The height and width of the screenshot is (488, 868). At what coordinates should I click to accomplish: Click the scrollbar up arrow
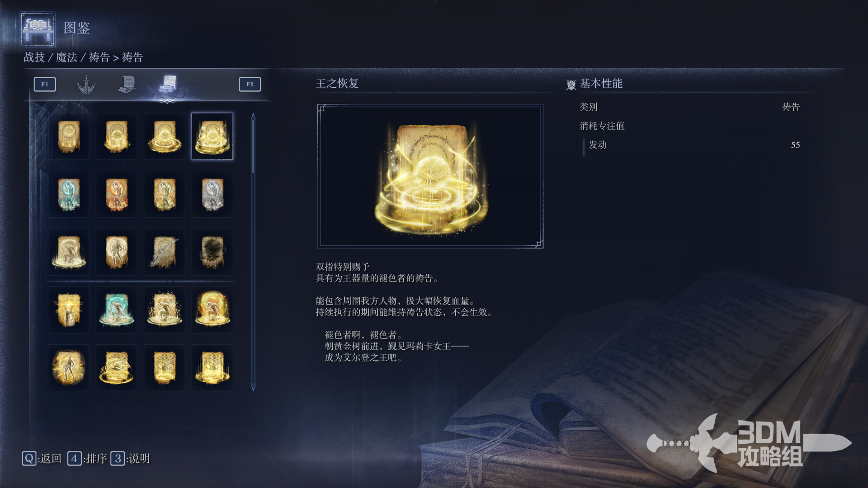pos(253,117)
